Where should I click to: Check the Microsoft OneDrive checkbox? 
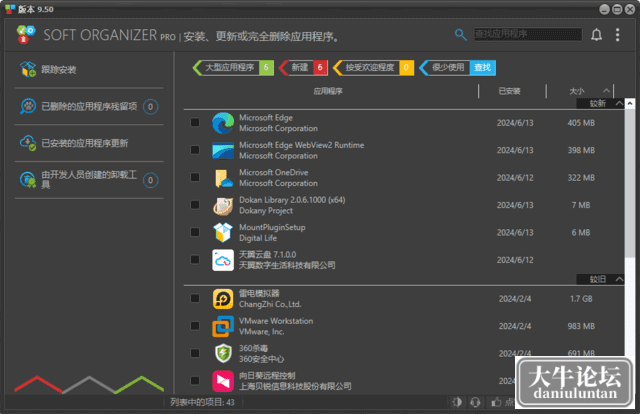(x=195, y=177)
